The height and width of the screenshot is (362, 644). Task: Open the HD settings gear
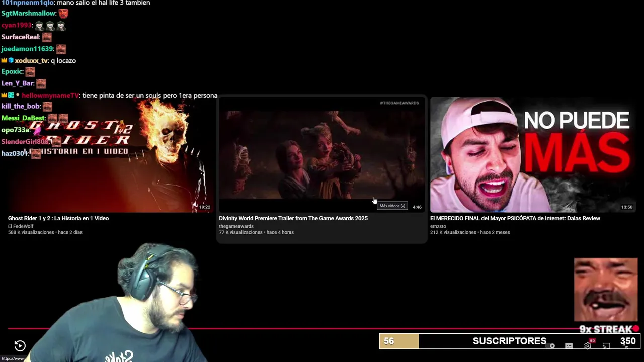point(588,345)
